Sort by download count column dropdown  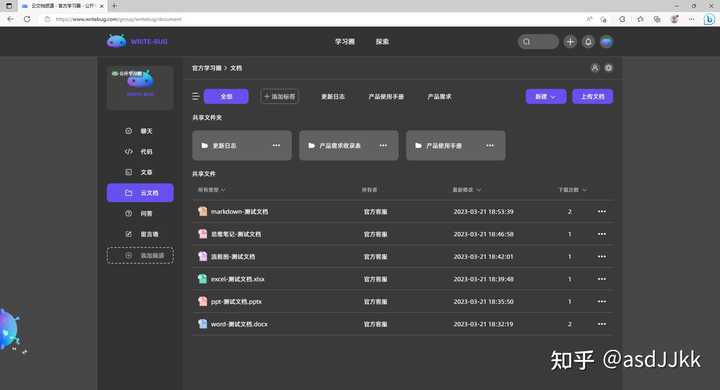coord(572,190)
